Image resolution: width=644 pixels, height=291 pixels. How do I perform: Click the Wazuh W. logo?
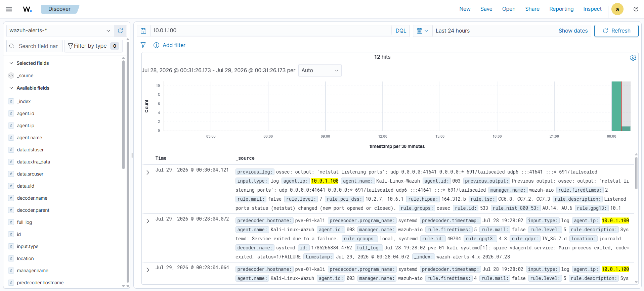click(28, 9)
